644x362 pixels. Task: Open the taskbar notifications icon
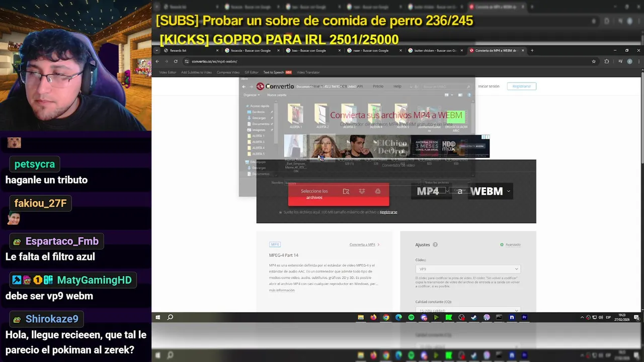tap(636, 317)
